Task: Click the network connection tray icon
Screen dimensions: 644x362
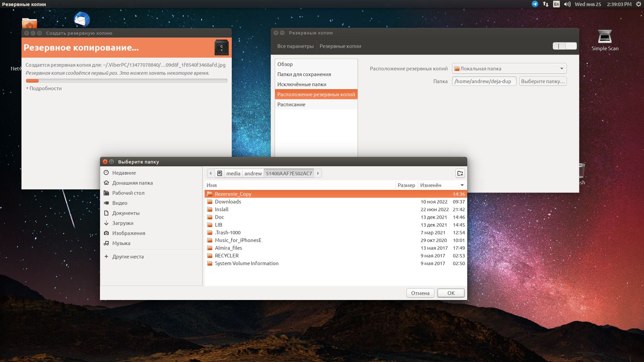Action: point(546,4)
